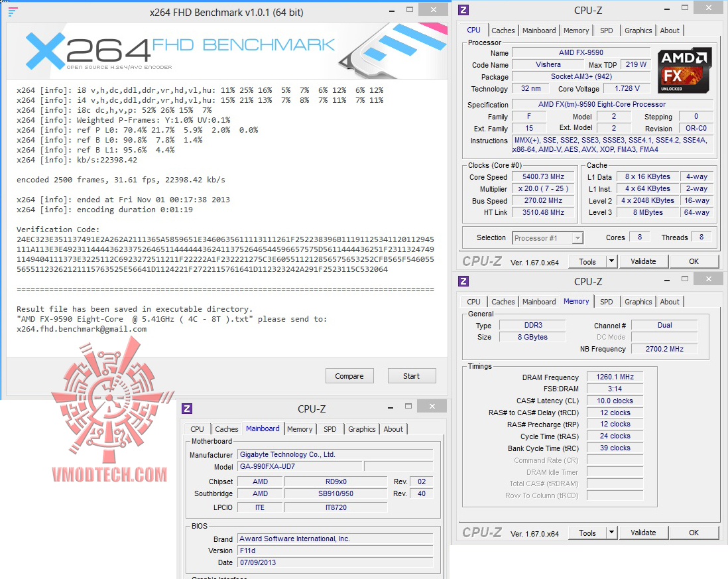728x579 pixels.
Task: Click the CAS# Latency 10.0 clocks value
Action: pos(615,401)
